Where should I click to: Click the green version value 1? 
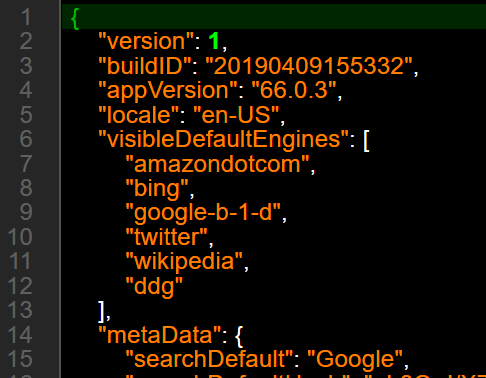point(214,41)
